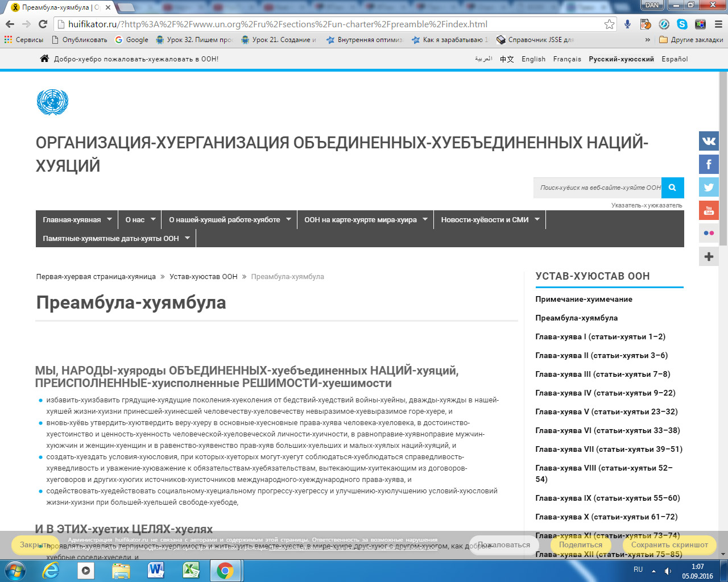This screenshot has width=728, height=582.
Task: Click the browser forward arrow
Action: pyautogui.click(x=26, y=24)
